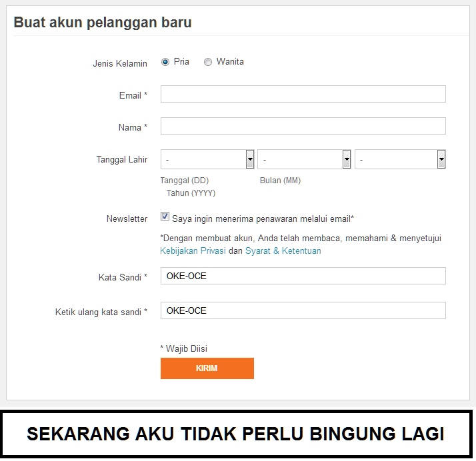Open the Kebijakan Privasi link
Image resolution: width=476 pixels, height=461 pixels.
(x=193, y=251)
